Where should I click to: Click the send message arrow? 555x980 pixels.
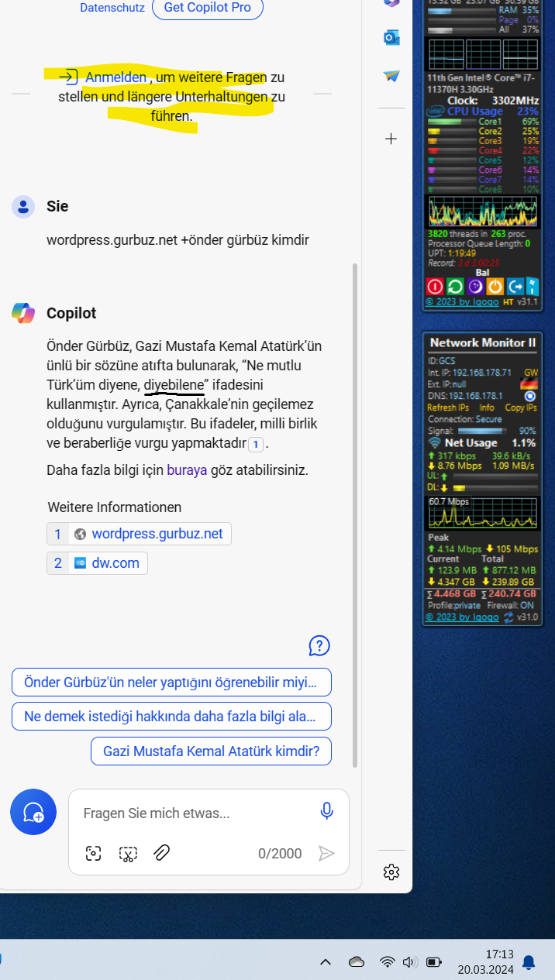tap(326, 853)
